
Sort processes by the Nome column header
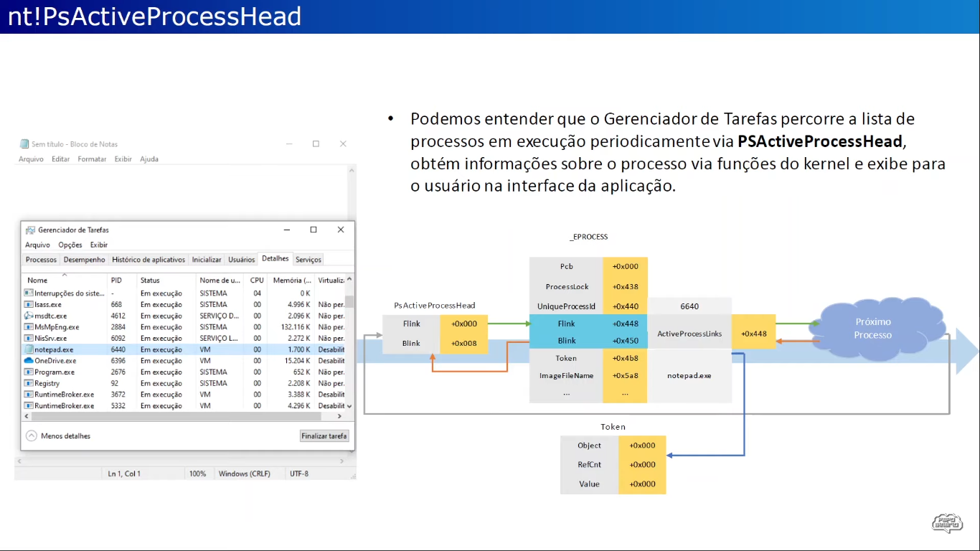(x=37, y=281)
